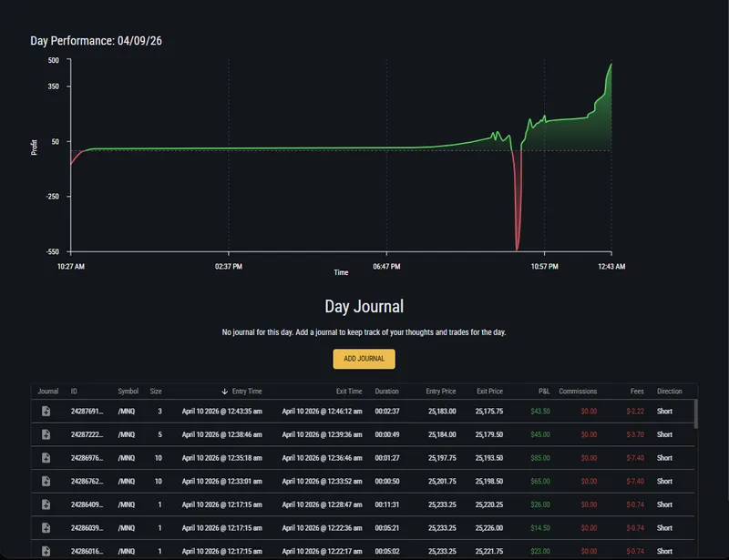Click exit price 25,198.50
The width and height of the screenshot is (729, 560).
(489, 481)
